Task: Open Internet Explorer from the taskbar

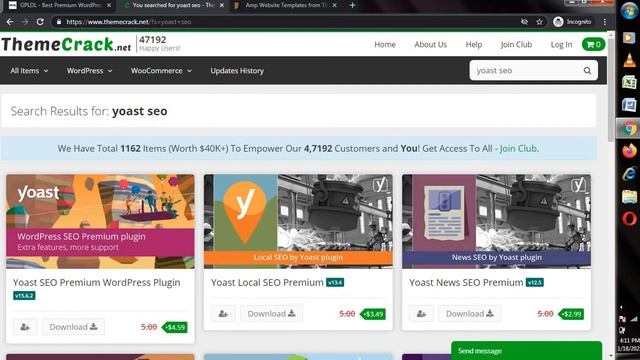Action: click(629, 174)
